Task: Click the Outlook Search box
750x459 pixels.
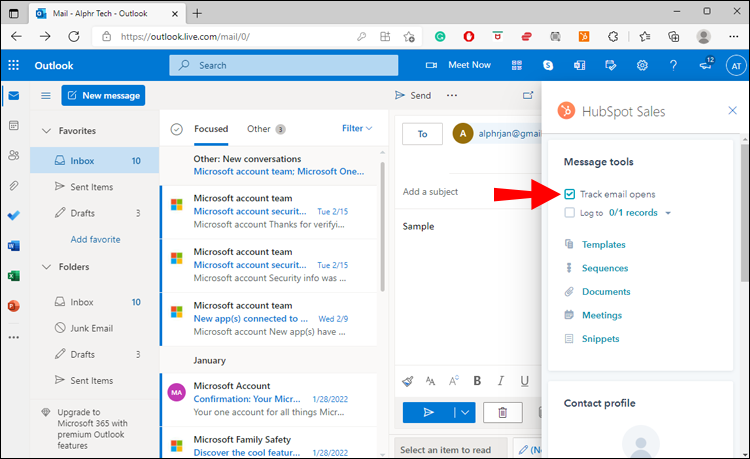Action: [x=284, y=66]
